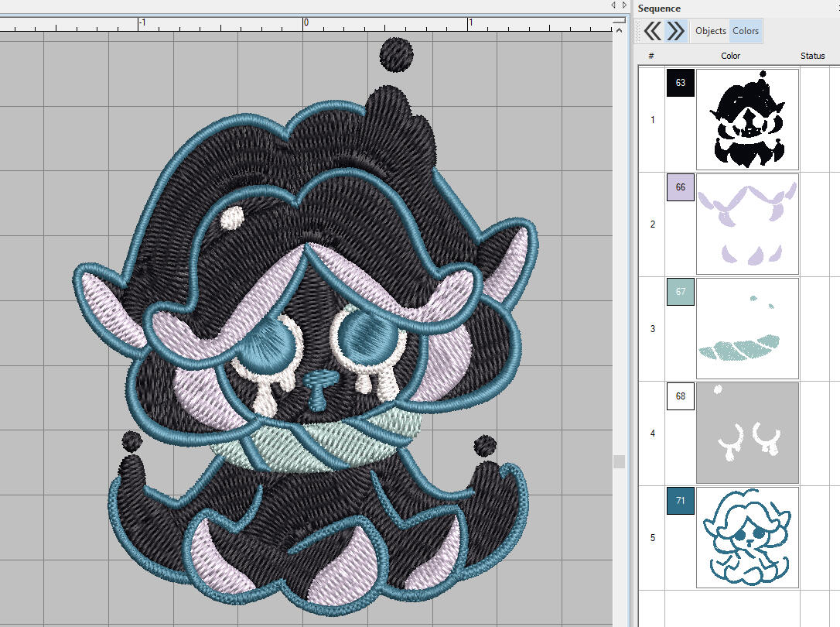840x627 pixels.
Task: Open the black fill thumbnail in row 1
Action: [x=747, y=119]
